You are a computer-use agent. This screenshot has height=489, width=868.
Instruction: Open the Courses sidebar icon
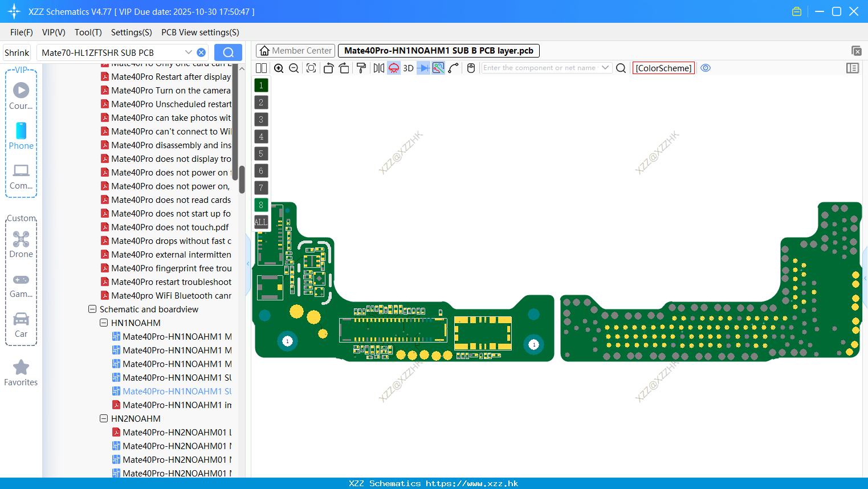(21, 96)
